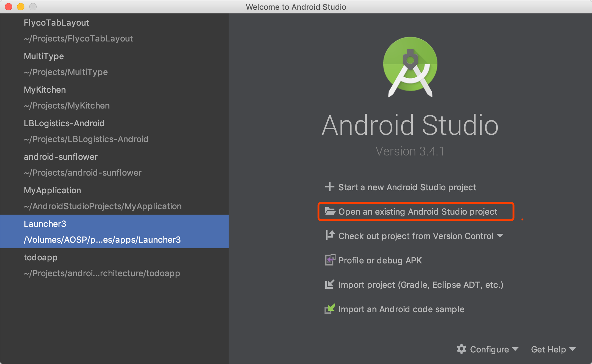This screenshot has height=364, width=592.
Task: Open the Configure dropdown arrow
Action: click(x=515, y=349)
